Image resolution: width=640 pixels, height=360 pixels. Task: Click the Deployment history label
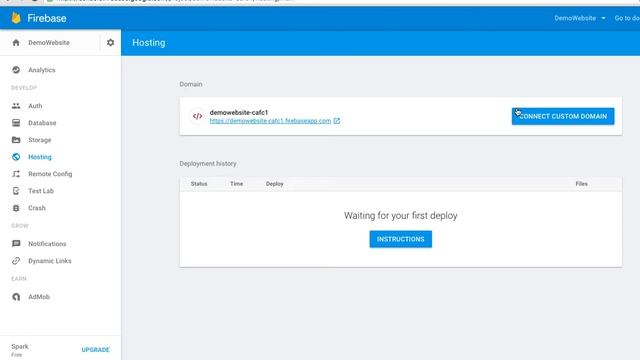(x=208, y=164)
